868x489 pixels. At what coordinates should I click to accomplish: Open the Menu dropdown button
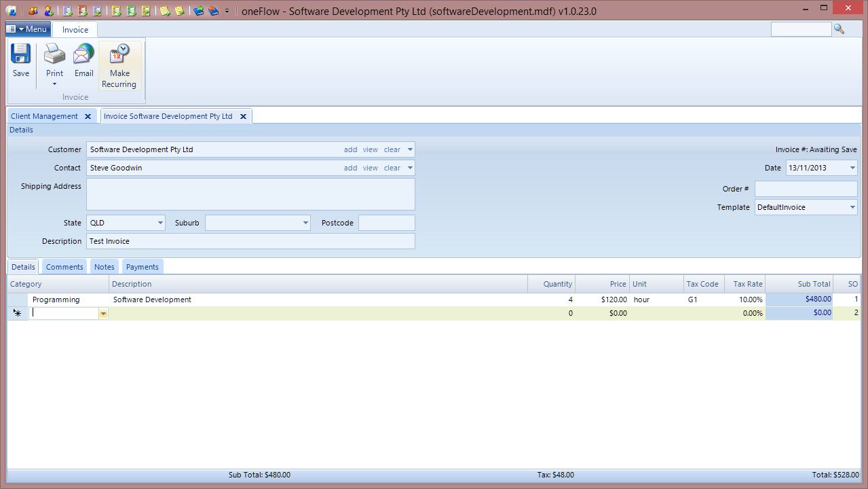pyautogui.click(x=27, y=29)
